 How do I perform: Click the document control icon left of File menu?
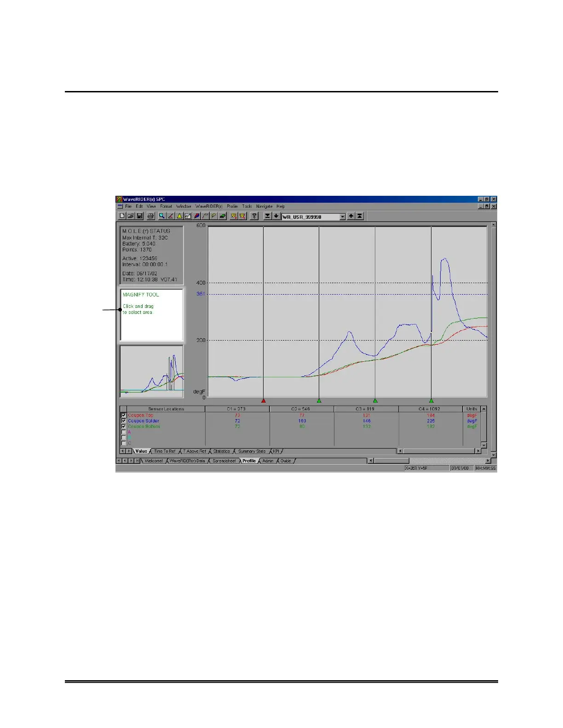[x=120, y=206]
